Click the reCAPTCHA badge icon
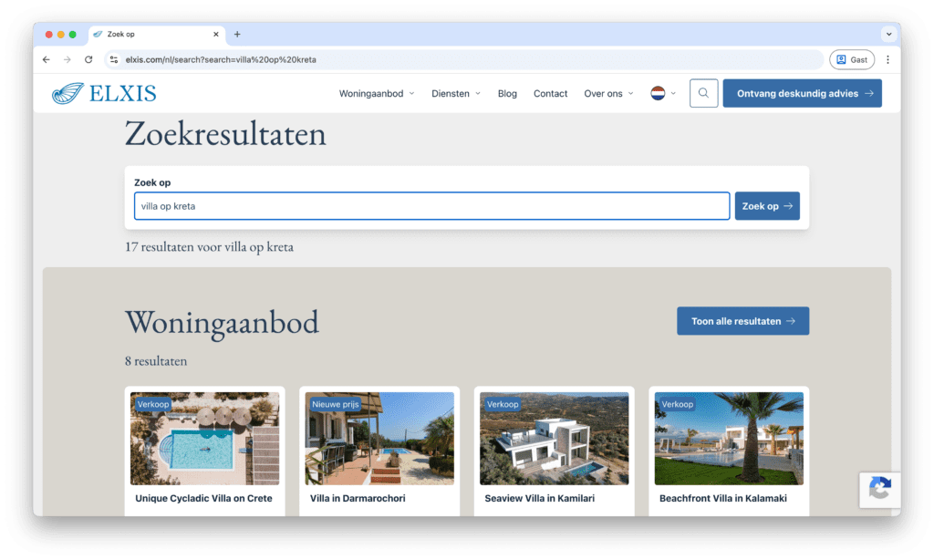The width and height of the screenshot is (934, 560). pos(879,490)
